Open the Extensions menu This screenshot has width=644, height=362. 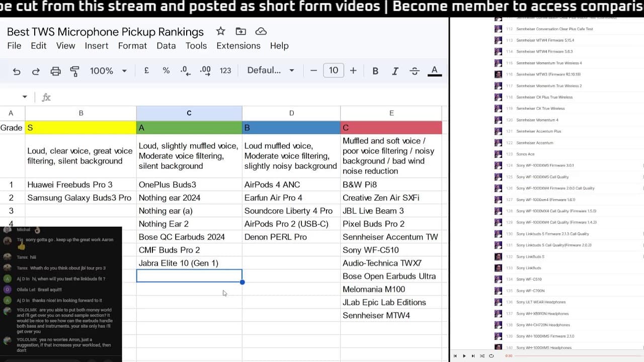pyautogui.click(x=238, y=46)
